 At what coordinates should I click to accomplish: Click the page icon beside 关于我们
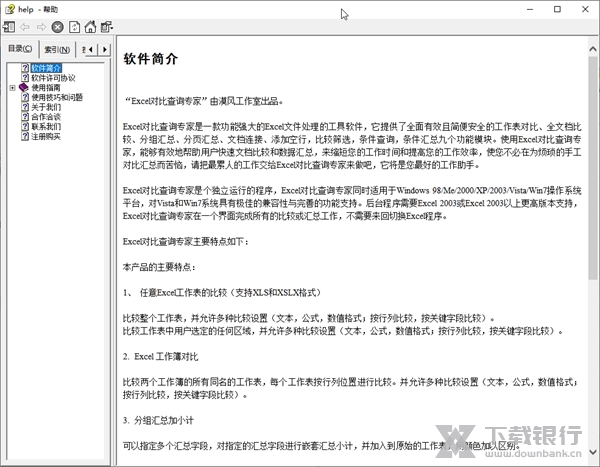25,107
